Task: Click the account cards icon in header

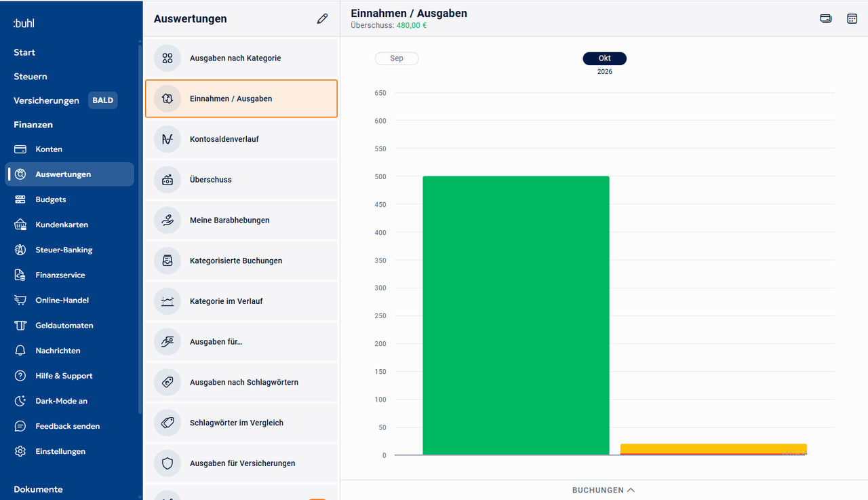Action: 826,18
